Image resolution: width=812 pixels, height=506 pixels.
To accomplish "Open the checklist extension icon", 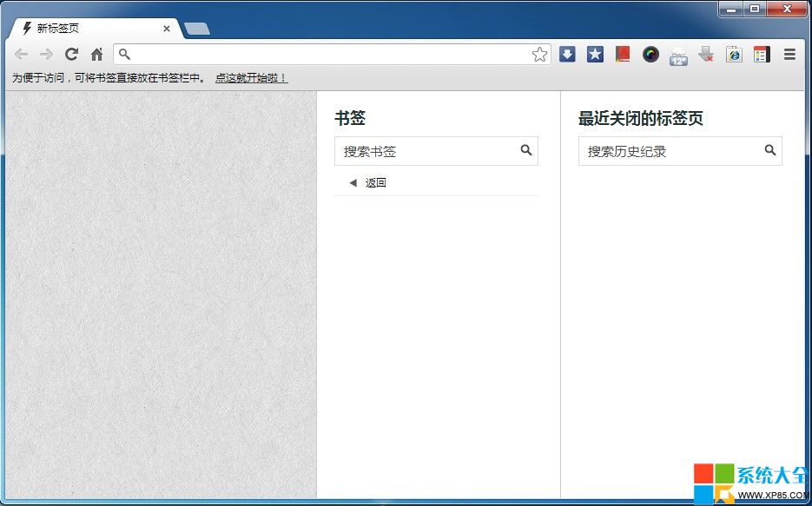I will coord(762,55).
